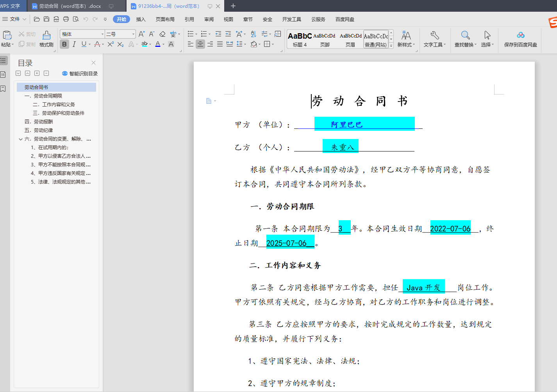Open Find and Replace (查找替换) magnifier
557x392 pixels.
(465, 36)
